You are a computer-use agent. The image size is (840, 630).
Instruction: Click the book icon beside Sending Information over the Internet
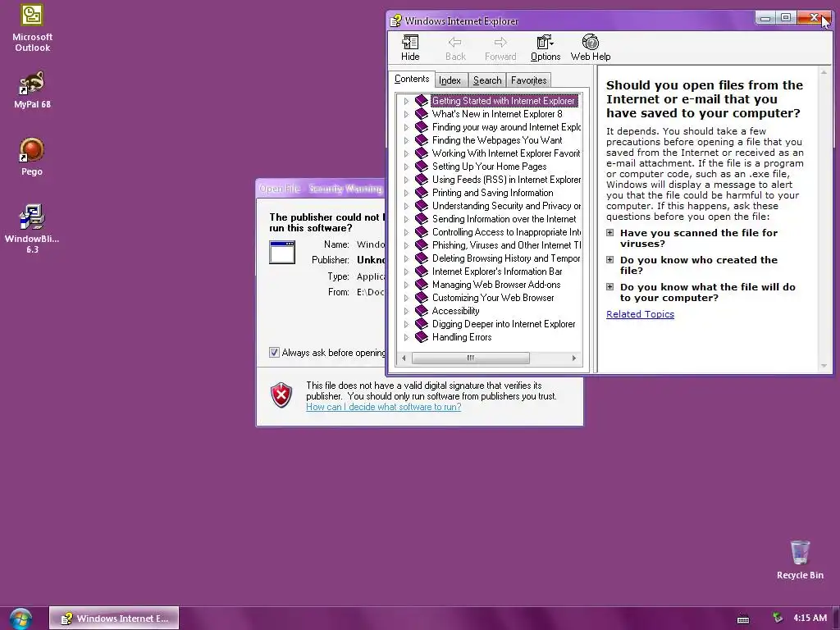tap(422, 218)
